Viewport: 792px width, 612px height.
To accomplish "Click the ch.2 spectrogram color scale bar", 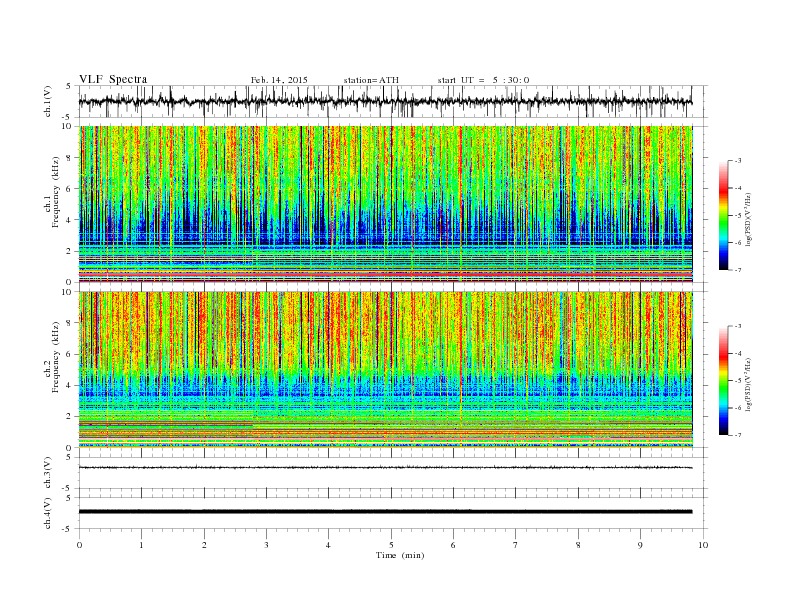I will tap(724, 380).
